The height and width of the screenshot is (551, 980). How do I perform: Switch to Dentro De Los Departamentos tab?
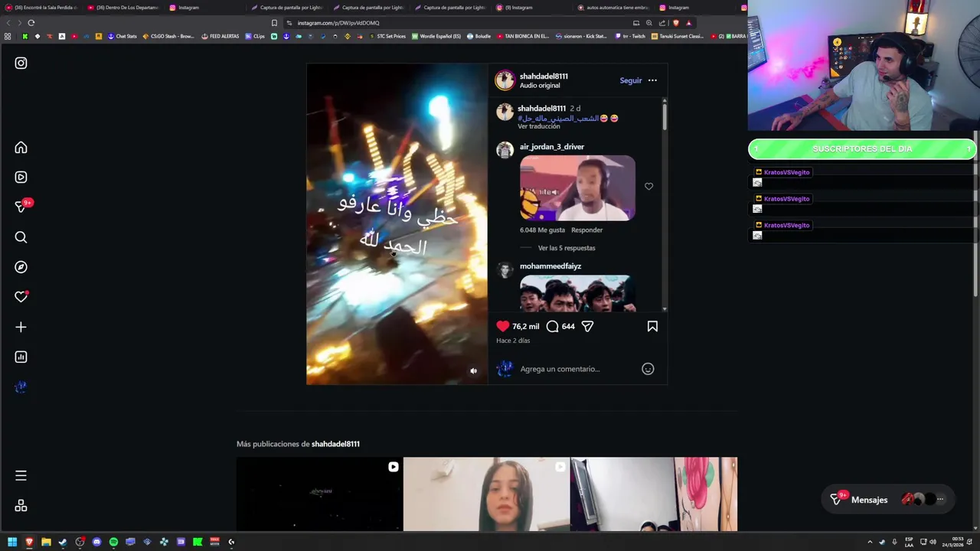click(x=122, y=8)
